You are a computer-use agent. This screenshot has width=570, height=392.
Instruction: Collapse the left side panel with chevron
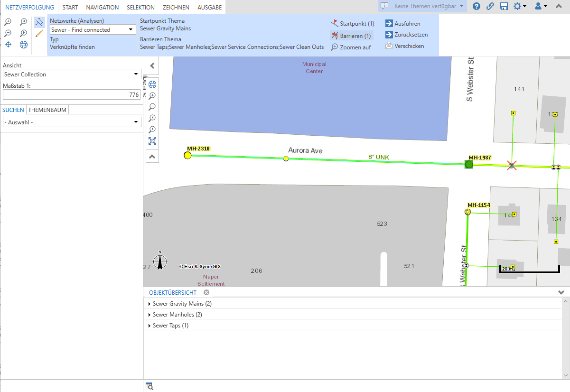[x=152, y=66]
